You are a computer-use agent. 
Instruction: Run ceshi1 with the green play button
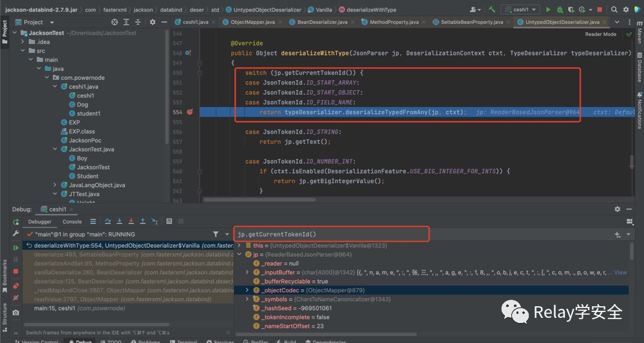548,10
